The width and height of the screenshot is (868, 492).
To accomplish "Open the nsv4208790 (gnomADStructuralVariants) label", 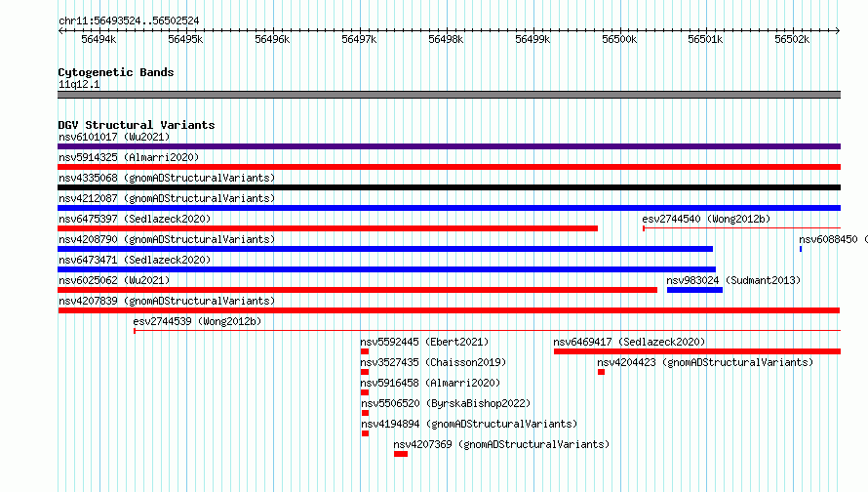I will [167, 239].
